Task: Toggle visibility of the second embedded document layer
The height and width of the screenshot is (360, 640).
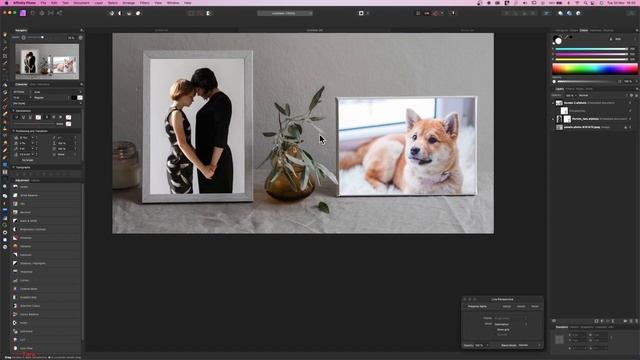Action: [x=630, y=119]
